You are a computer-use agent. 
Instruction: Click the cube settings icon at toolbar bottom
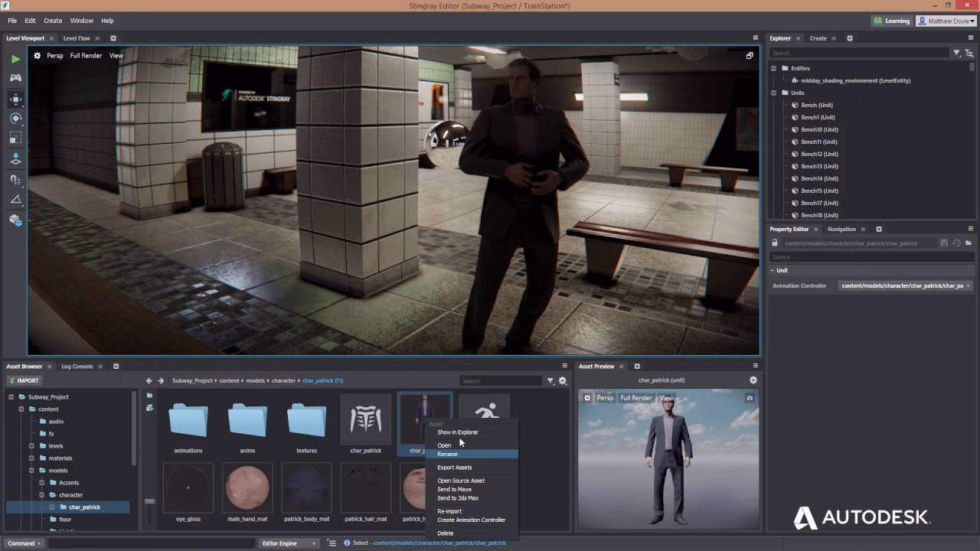tap(15, 220)
